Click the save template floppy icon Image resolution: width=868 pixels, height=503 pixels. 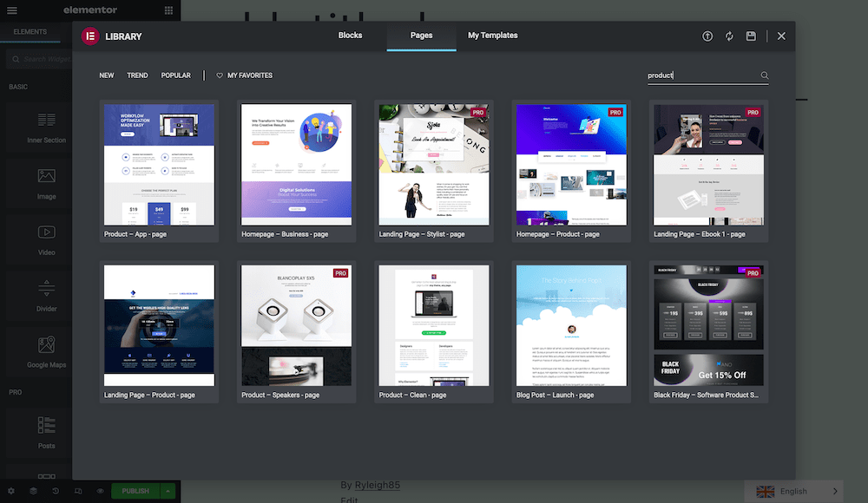point(751,36)
